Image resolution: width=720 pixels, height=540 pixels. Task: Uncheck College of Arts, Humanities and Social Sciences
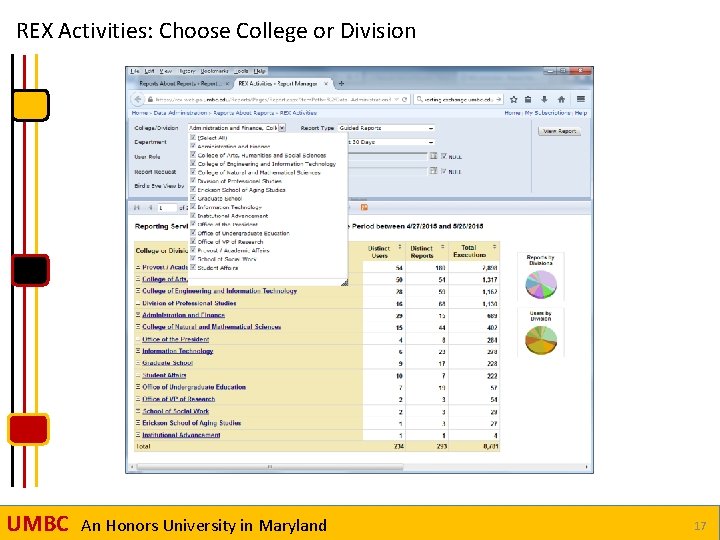coord(193,155)
